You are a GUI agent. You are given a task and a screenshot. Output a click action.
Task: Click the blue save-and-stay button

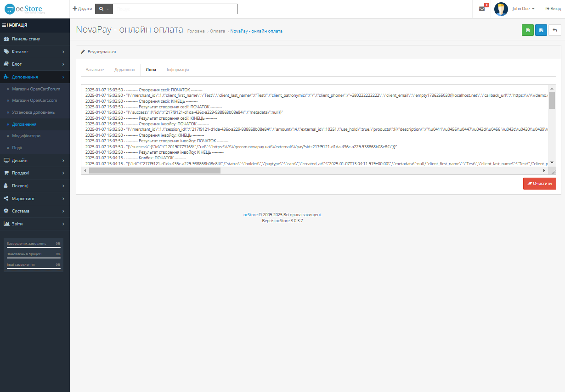[x=541, y=30]
